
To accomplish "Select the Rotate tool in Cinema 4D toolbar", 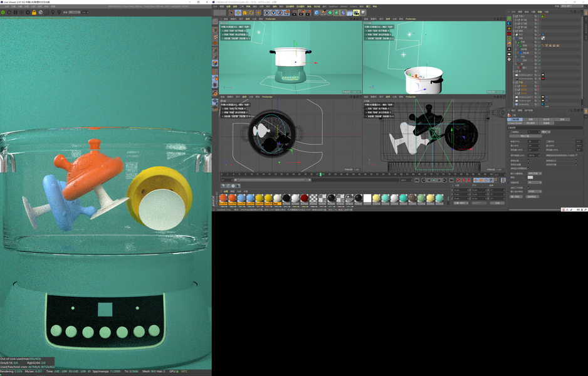I will 251,13.
